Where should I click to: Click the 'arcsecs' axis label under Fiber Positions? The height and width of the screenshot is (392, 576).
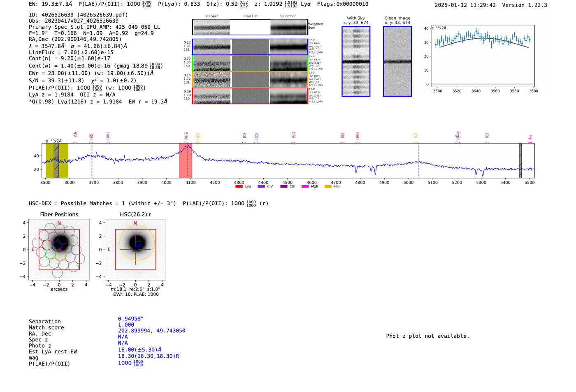pyautogui.click(x=59, y=290)
